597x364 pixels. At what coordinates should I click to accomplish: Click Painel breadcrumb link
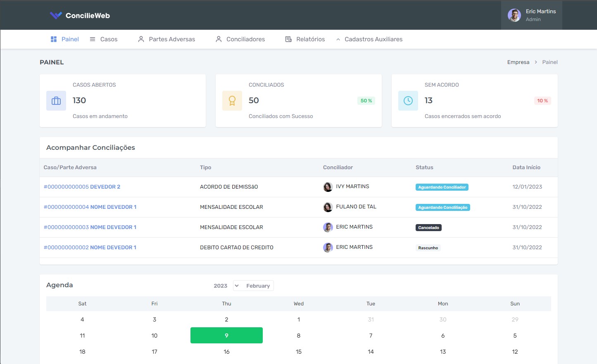tap(550, 62)
